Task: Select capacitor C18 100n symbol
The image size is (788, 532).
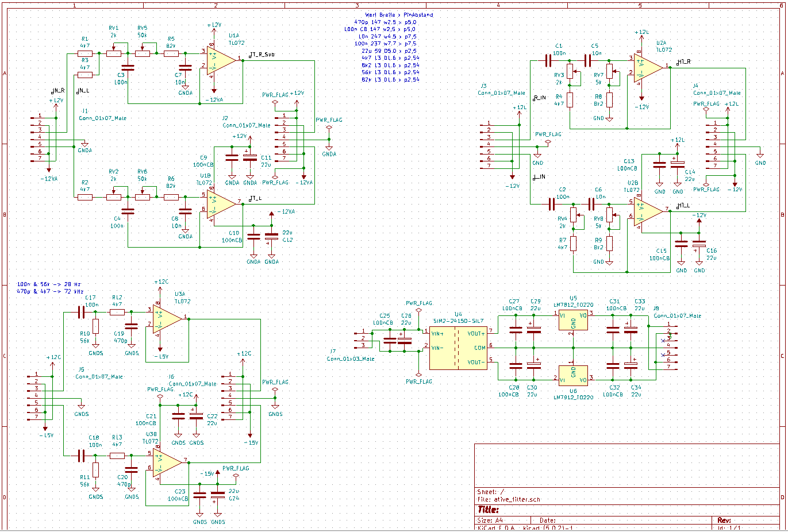Action: [x=82, y=456]
